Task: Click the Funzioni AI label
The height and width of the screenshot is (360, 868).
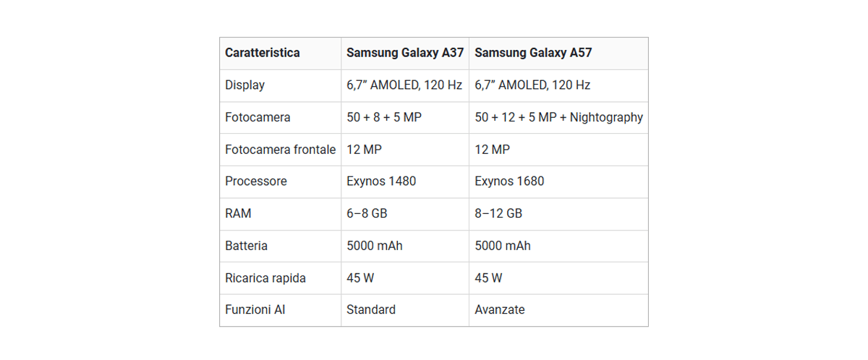Action: pos(255,310)
